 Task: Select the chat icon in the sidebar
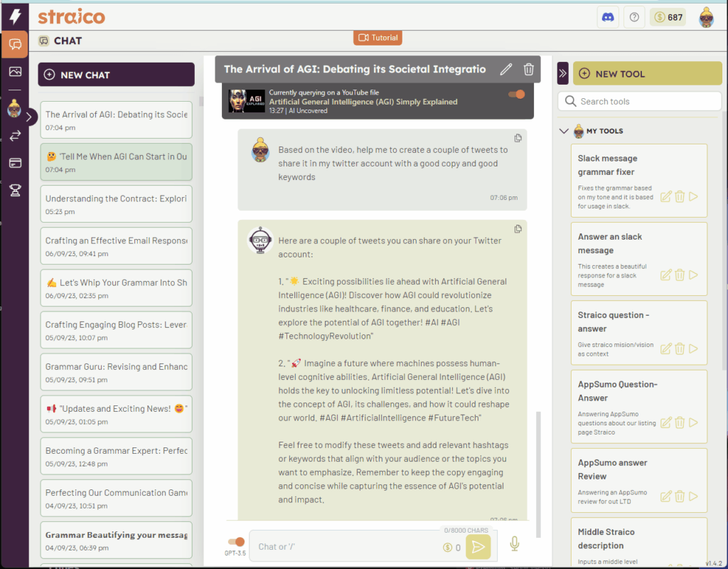(16, 45)
